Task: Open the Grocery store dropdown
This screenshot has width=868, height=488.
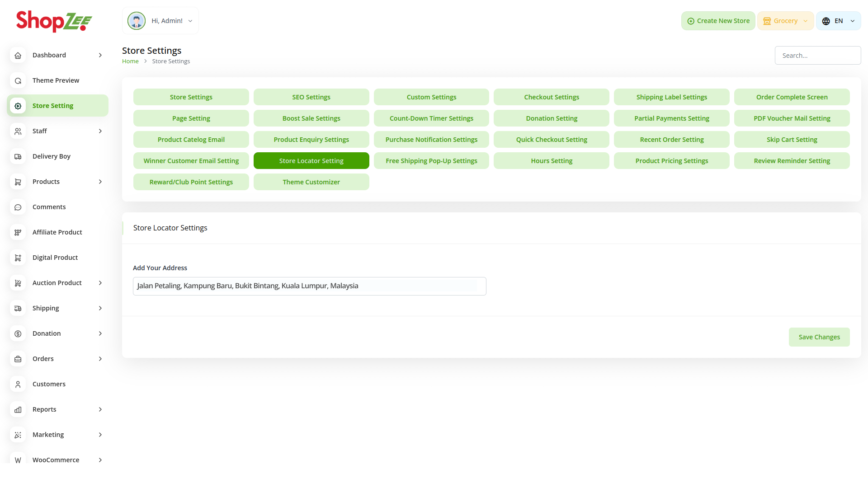Action: point(785,21)
